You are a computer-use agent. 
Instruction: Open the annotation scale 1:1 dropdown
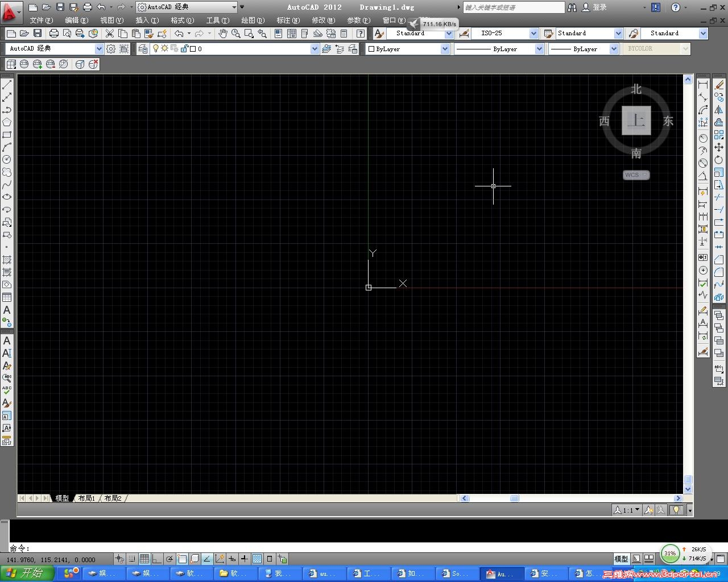click(627, 510)
